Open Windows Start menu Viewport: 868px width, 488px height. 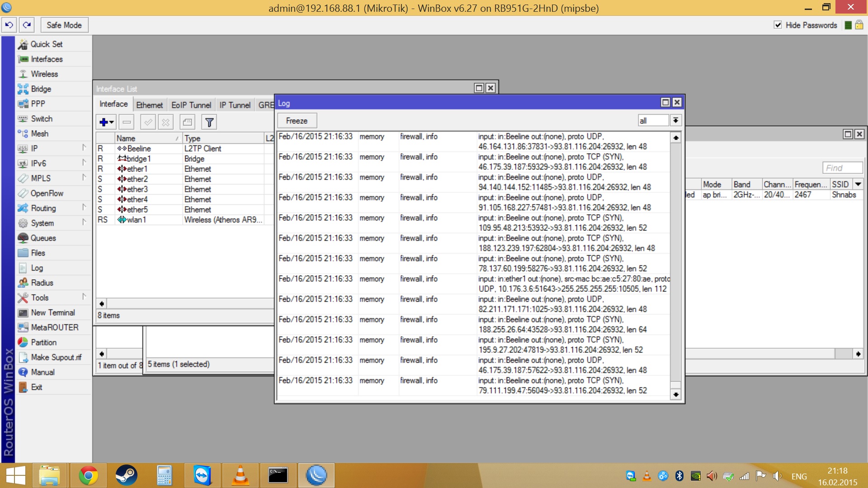point(16,476)
